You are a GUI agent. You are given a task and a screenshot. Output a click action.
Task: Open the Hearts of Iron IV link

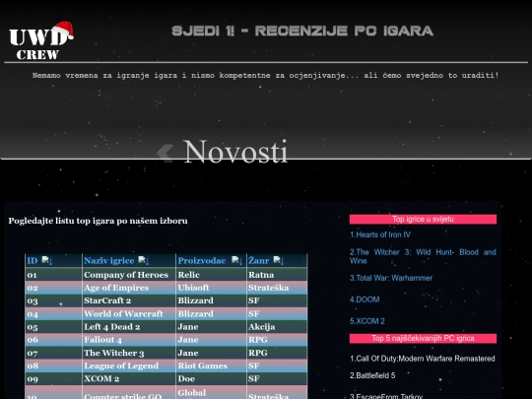point(380,234)
